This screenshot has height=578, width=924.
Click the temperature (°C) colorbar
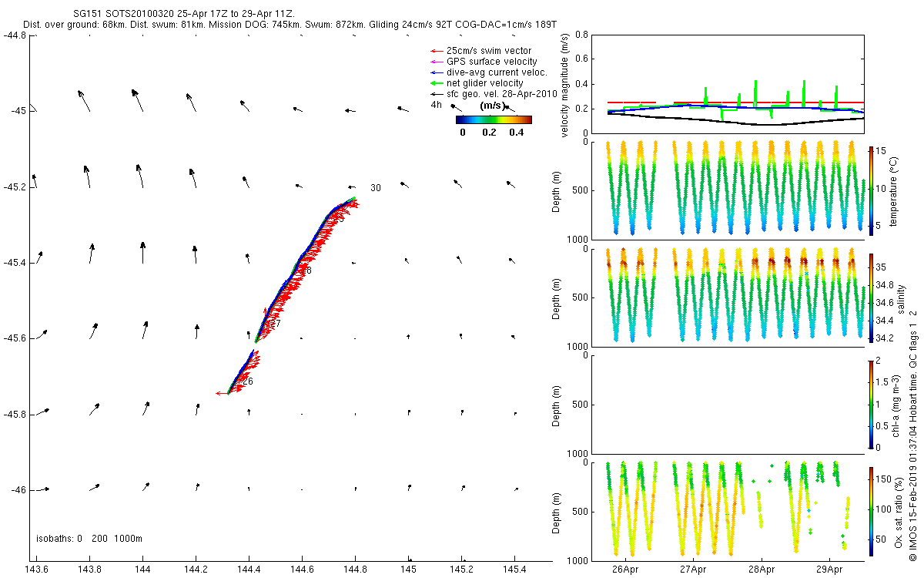(871, 190)
